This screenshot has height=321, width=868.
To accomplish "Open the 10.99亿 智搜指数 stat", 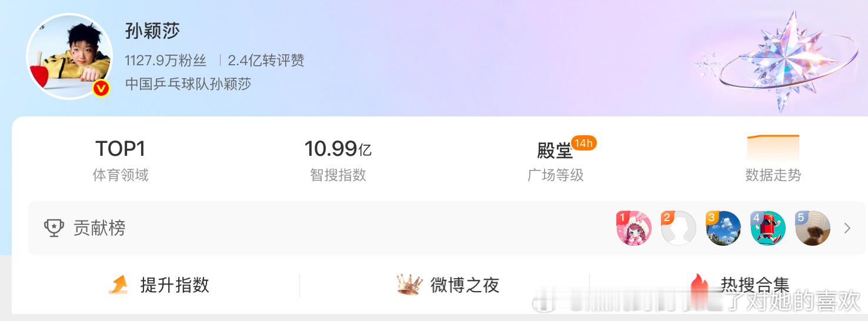I will point(338,160).
